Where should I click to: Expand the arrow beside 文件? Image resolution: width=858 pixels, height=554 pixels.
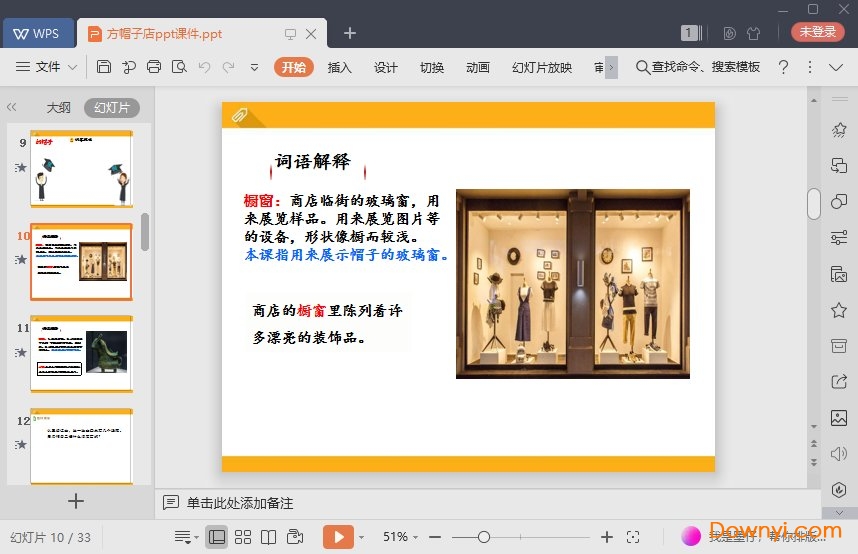coord(72,67)
